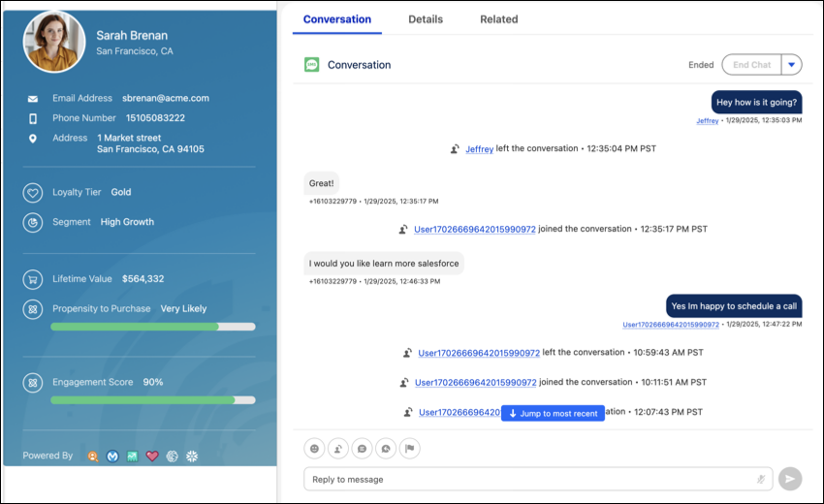Click the $564,332 lifetime value

(x=143, y=279)
